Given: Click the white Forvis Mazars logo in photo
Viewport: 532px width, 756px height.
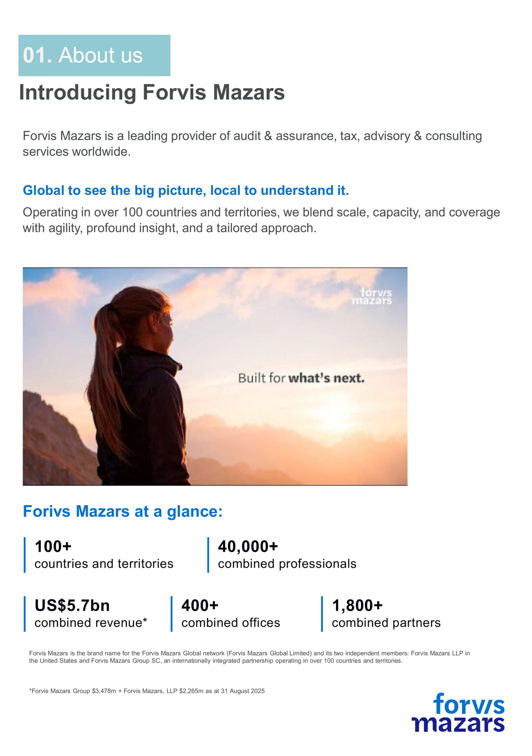Looking at the screenshot, I should click(371, 296).
